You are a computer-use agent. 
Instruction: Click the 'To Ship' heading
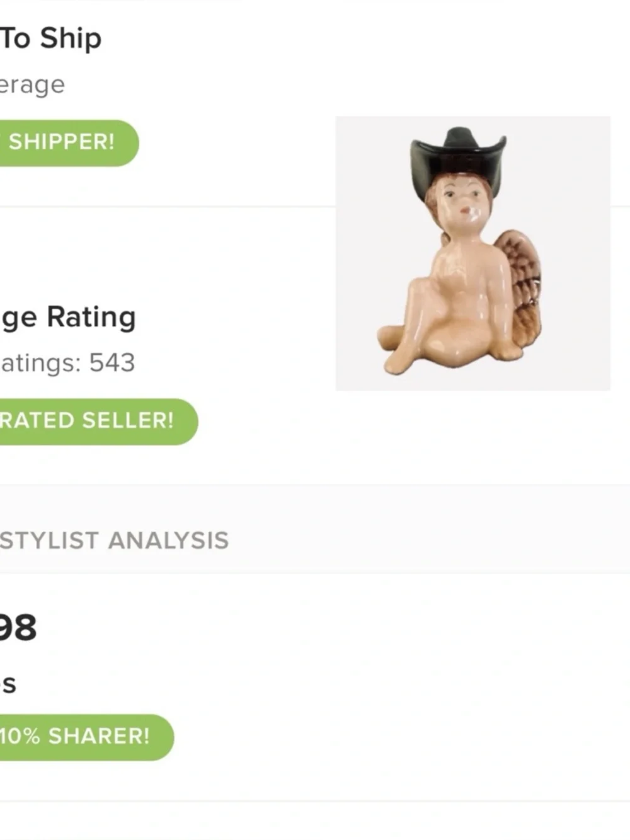coord(50,38)
